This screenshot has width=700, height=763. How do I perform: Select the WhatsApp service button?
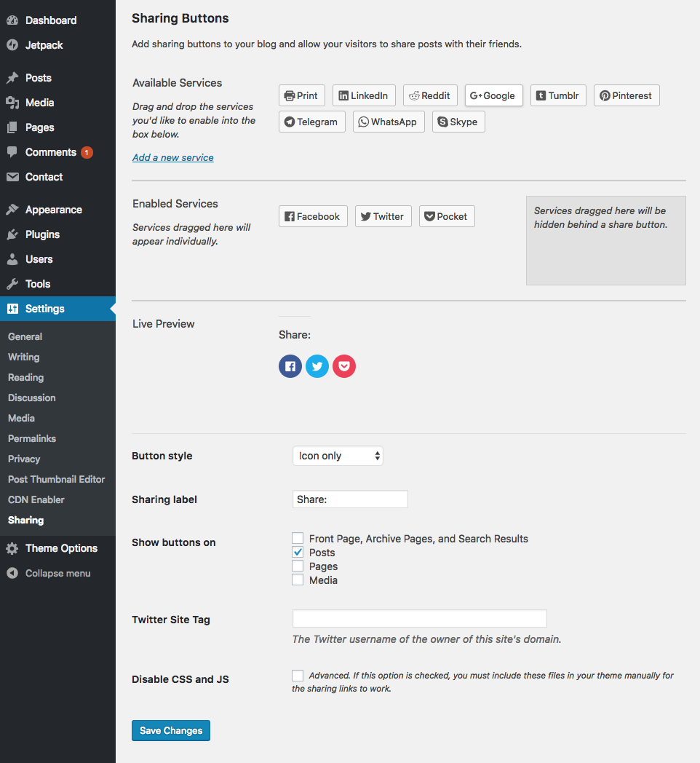[389, 122]
